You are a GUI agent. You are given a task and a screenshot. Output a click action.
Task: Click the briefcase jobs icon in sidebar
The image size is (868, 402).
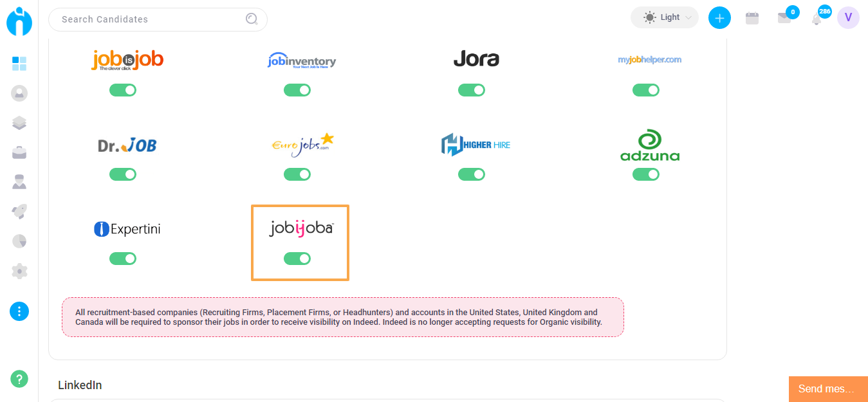19,152
